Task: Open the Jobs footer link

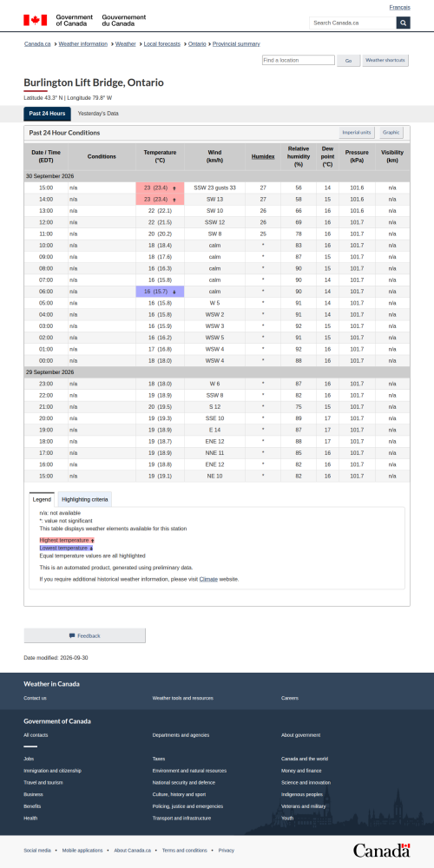Action: coord(29,759)
